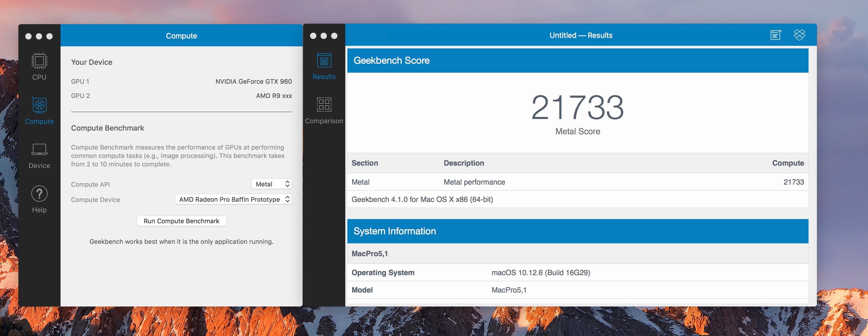Image resolution: width=868 pixels, height=336 pixels.
Task: Close the Compute window
Action: point(29,36)
